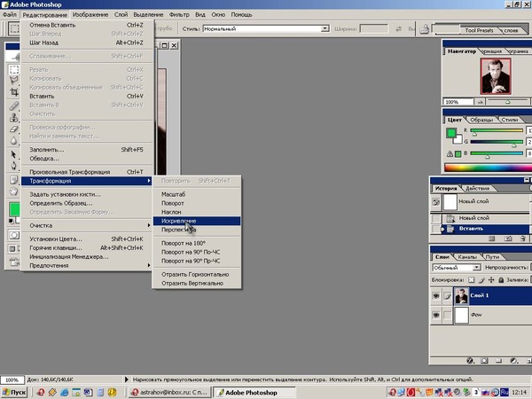Screen dimensions: 532x399
Task: Choose Искривление from the transform submenu
Action: (197, 221)
